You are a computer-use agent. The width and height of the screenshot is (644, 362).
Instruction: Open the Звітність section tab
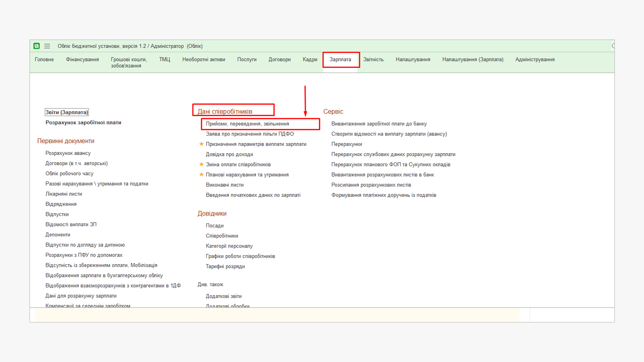coord(373,59)
